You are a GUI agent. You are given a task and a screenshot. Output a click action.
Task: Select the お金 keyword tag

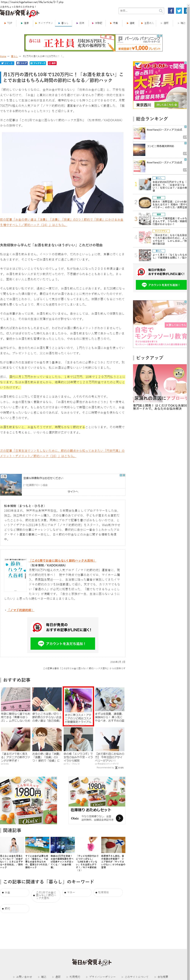pos(14,892)
